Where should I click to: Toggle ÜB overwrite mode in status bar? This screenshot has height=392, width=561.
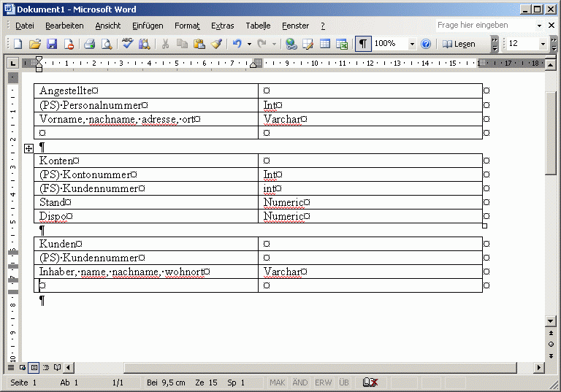[344, 383]
